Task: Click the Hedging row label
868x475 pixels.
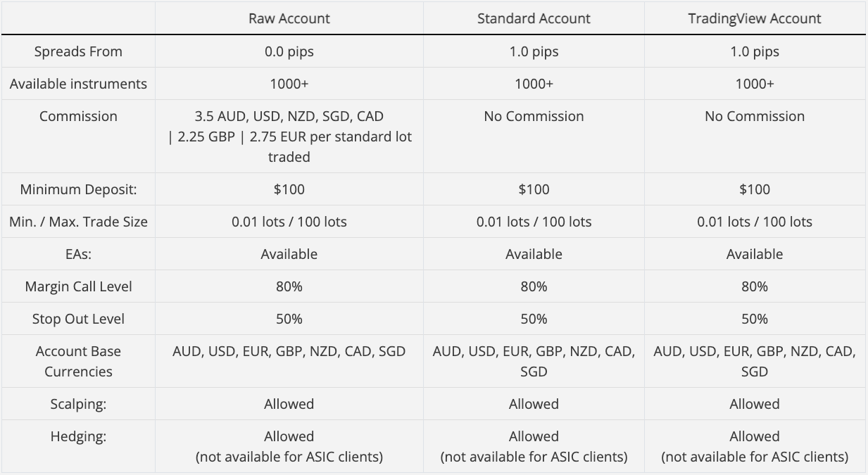Action: tap(78, 436)
